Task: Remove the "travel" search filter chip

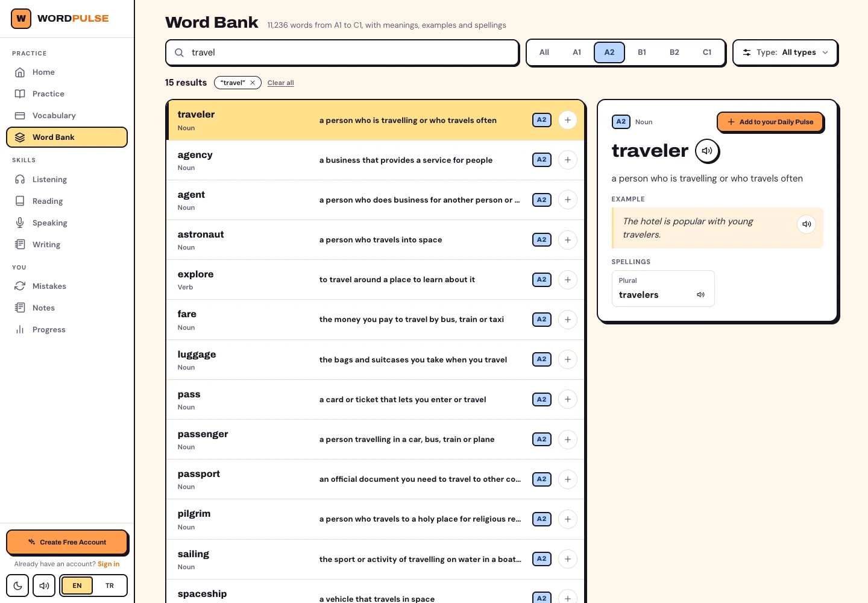Action: 253,83
